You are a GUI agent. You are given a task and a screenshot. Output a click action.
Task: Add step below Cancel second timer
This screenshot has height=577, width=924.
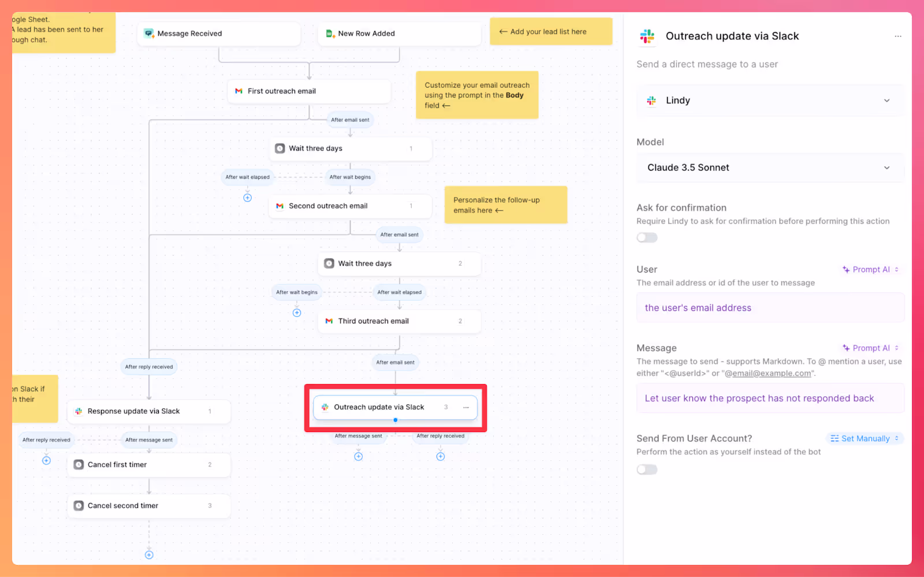(x=149, y=554)
